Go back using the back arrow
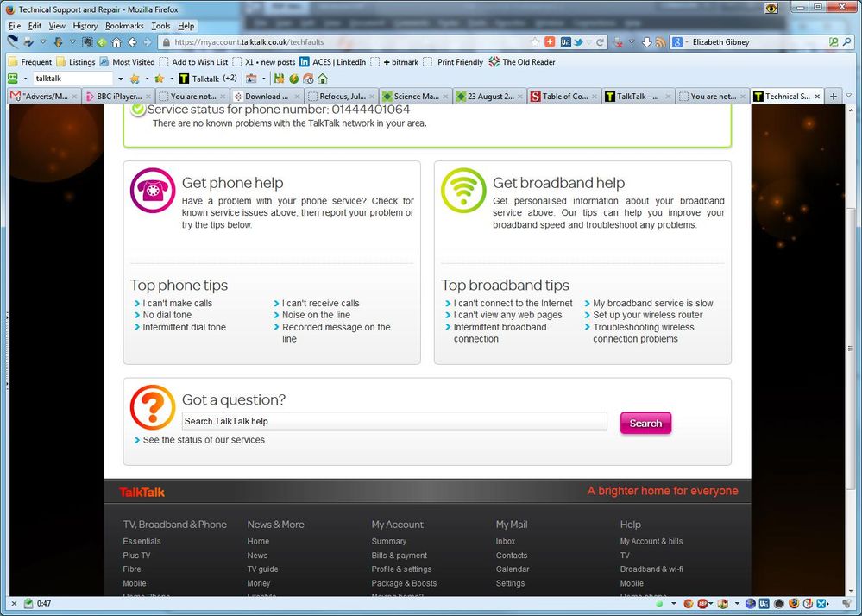This screenshot has width=862, height=616. point(132,41)
